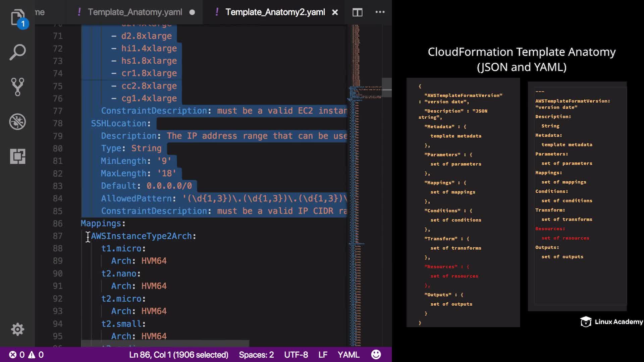Click the AWSInstanceType2Arch key on line 87

click(x=141, y=236)
